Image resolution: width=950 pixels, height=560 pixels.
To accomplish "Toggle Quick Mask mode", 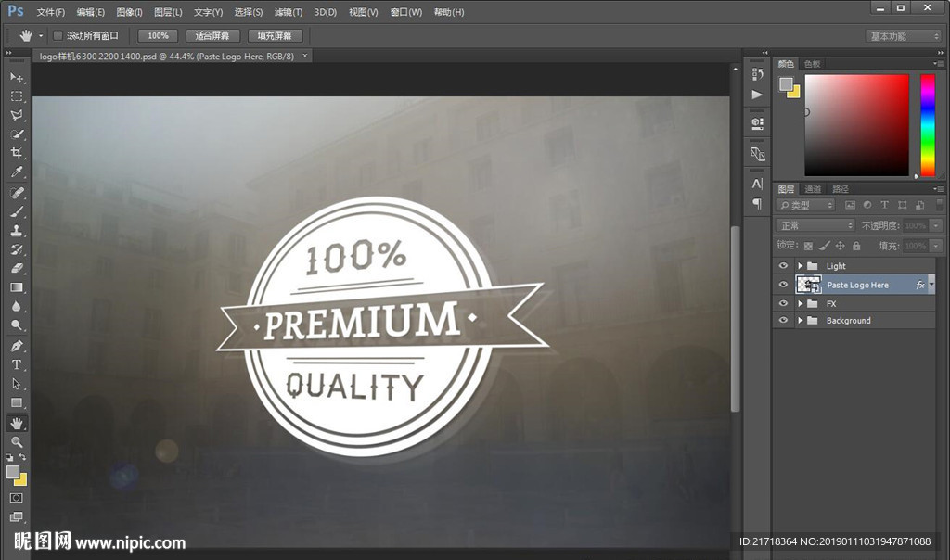I will tap(17, 498).
